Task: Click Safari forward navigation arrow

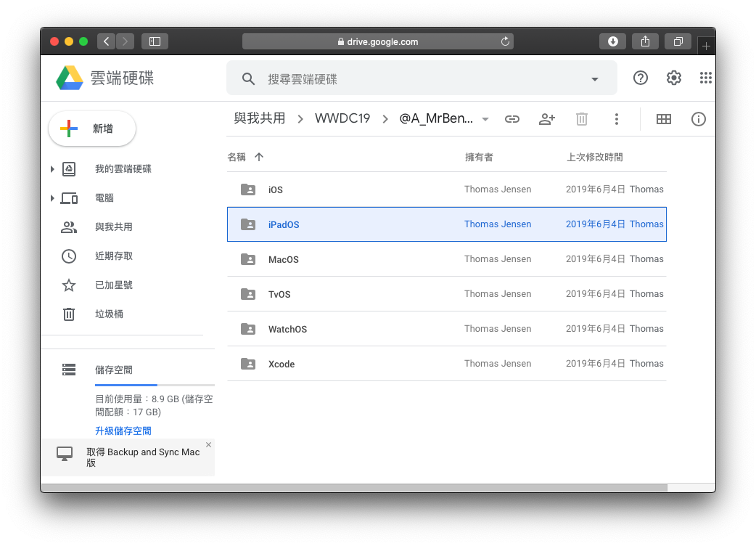Action: click(125, 41)
